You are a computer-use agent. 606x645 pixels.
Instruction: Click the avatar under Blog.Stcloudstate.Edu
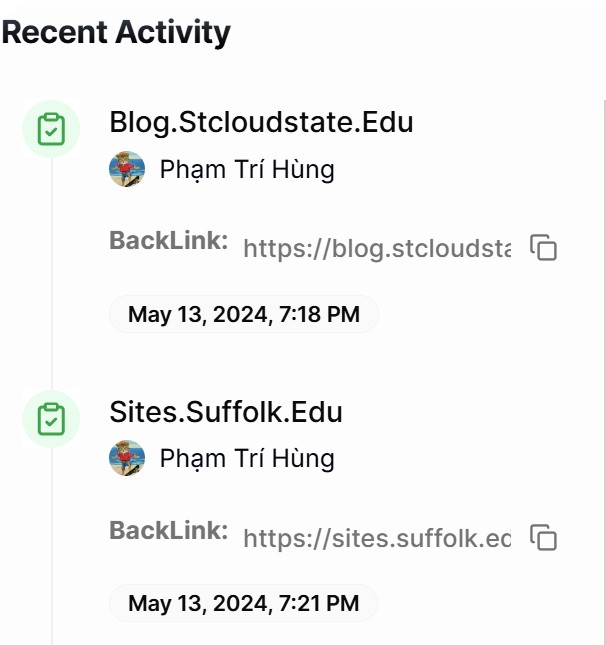(x=127, y=170)
